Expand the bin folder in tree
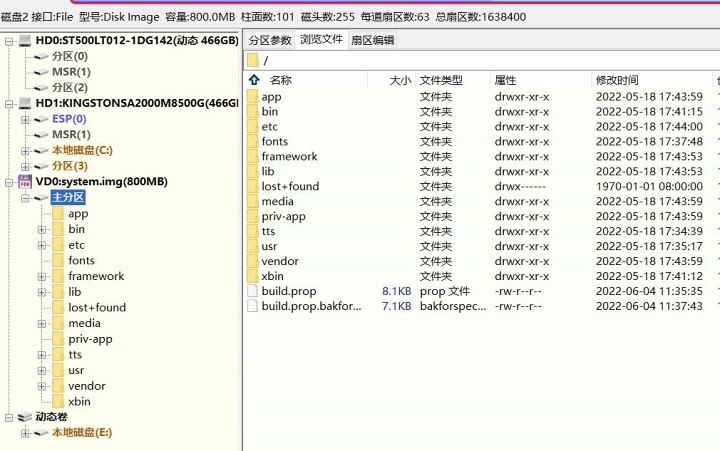The image size is (720, 451). click(x=42, y=230)
